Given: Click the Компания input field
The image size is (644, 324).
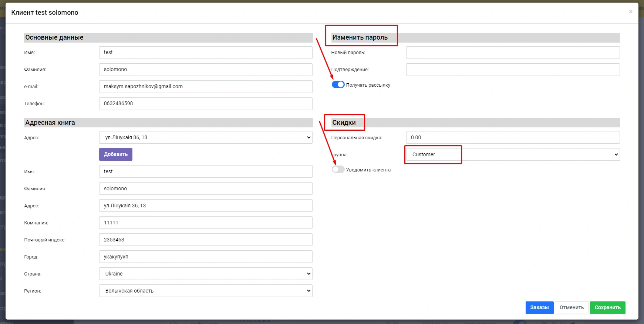Looking at the screenshot, I should pos(206,223).
